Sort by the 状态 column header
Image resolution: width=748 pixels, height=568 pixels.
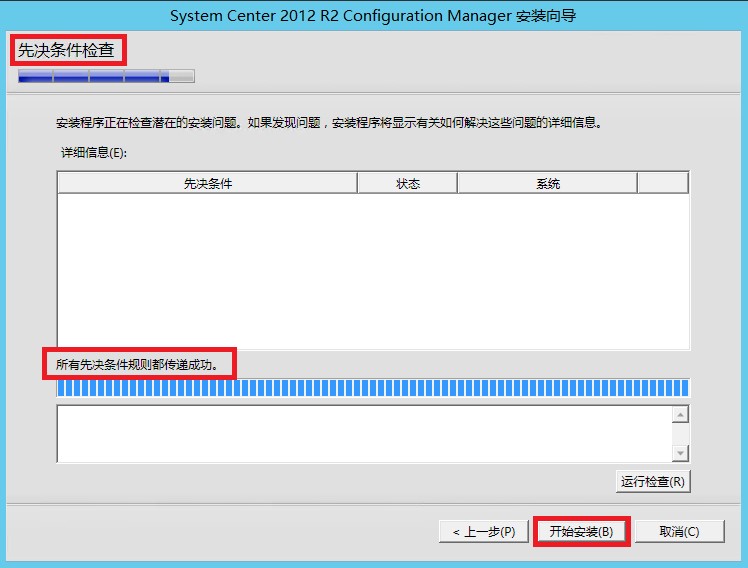(x=407, y=184)
